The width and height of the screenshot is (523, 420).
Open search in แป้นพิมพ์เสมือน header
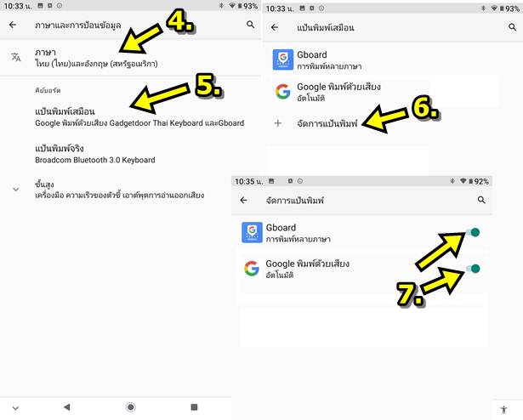(512, 27)
